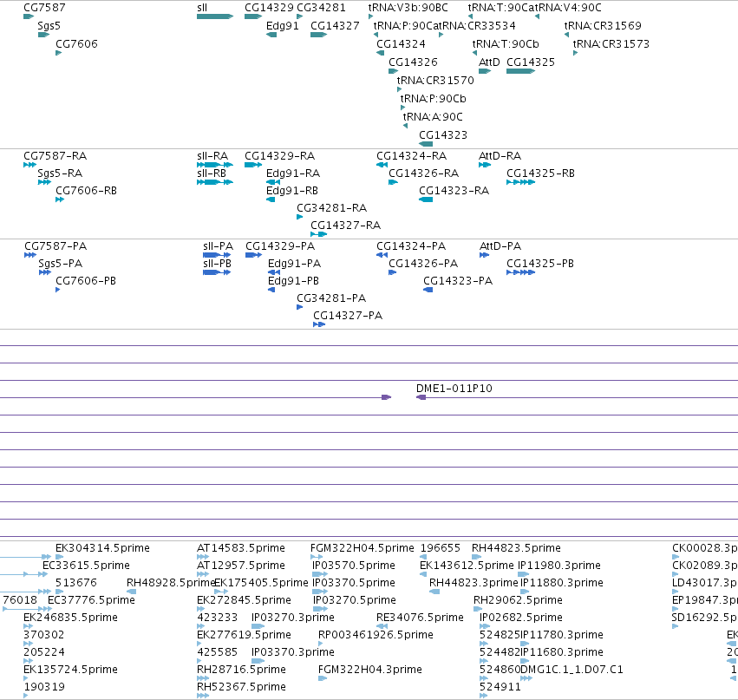Viewport: 738px width, 700px height.
Task: Click the CG14323 gene glyph
Action: tap(426, 144)
